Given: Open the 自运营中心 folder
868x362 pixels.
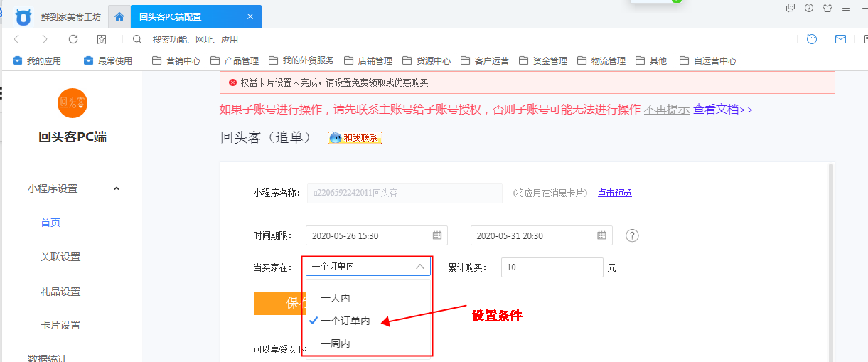Looking at the screenshot, I should tap(708, 61).
